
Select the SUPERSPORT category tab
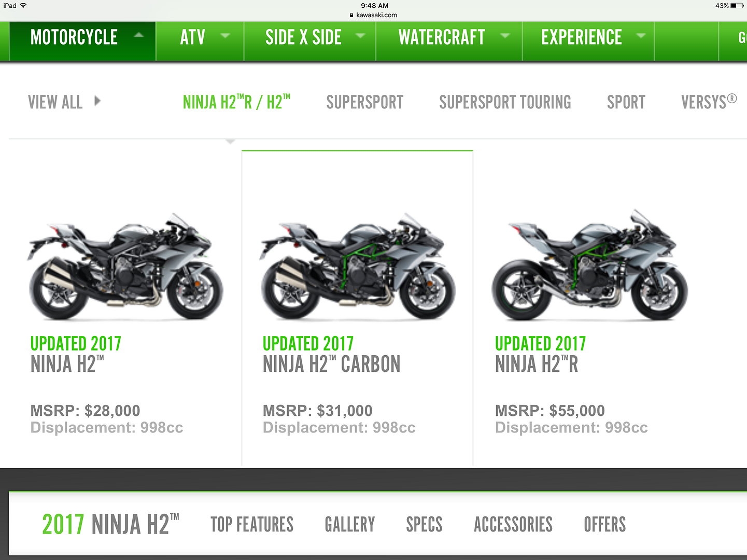365,102
